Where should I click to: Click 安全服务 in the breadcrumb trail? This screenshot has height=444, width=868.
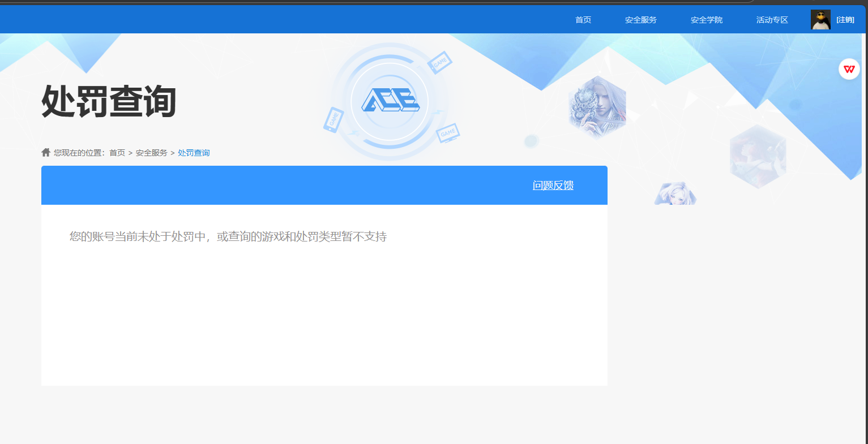[151, 152]
